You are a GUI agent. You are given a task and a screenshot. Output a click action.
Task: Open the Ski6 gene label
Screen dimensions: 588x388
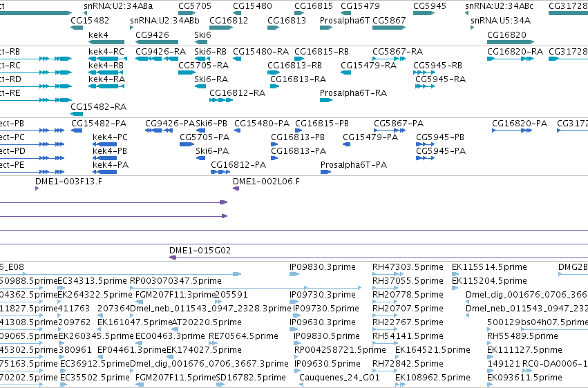point(203,35)
